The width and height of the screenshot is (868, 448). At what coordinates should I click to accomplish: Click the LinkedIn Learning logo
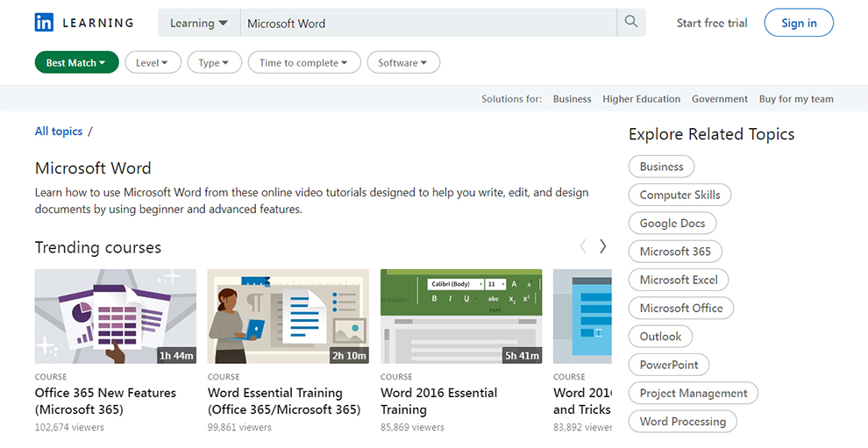(84, 23)
